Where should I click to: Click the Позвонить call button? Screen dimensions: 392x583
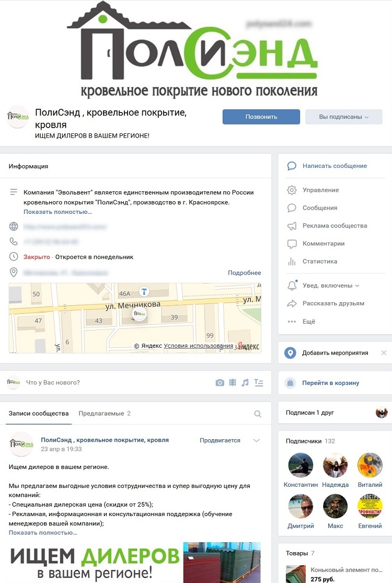(x=261, y=117)
